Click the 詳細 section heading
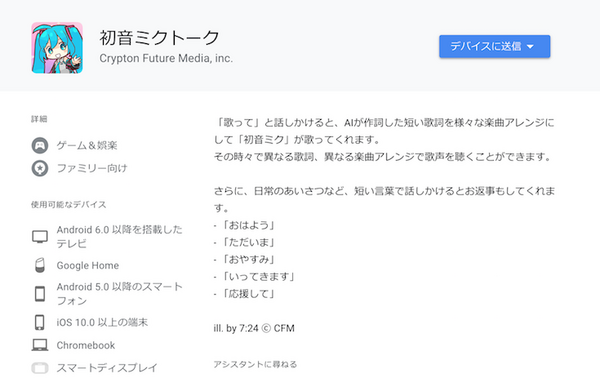600x378 pixels. point(39,119)
